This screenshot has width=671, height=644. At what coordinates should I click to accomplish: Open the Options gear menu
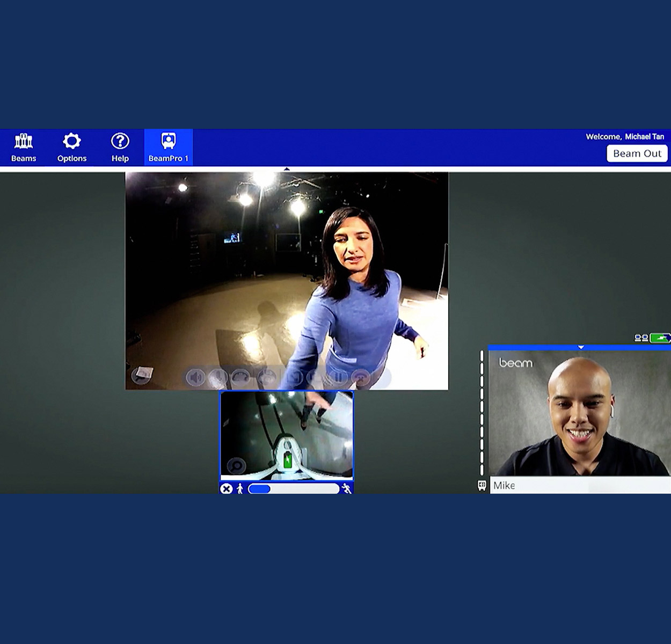[72, 148]
